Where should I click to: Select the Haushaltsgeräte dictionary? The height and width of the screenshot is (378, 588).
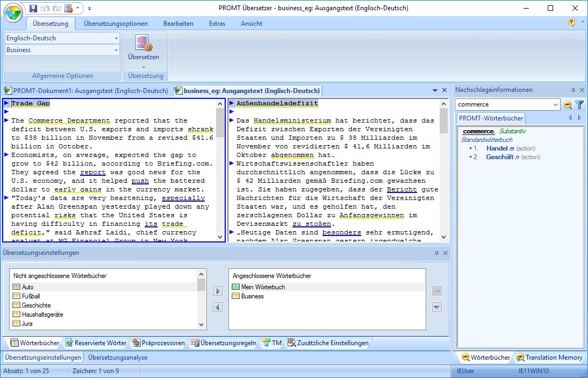[104, 314]
